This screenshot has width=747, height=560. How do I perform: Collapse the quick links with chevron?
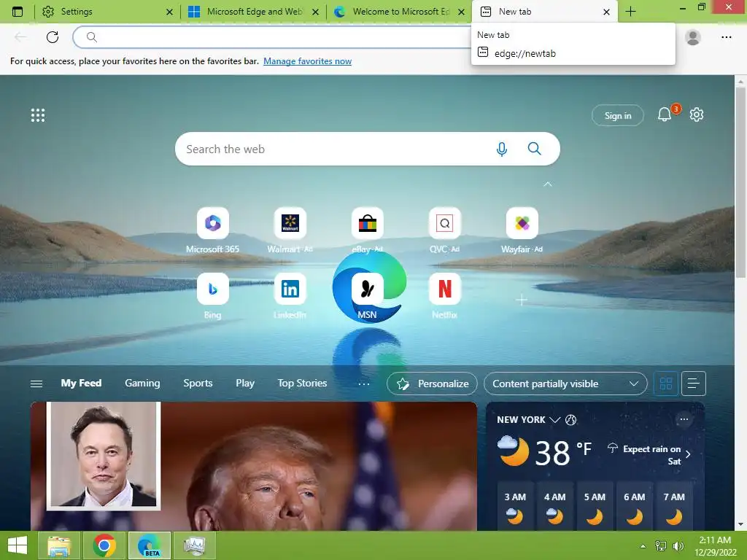pyautogui.click(x=548, y=184)
